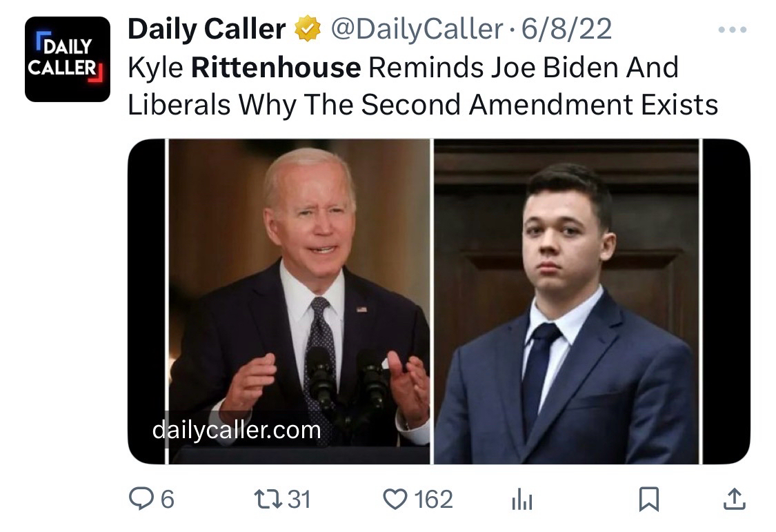Open the three-dot more options menu
Viewport: 776px width, 532px height.
tap(733, 30)
